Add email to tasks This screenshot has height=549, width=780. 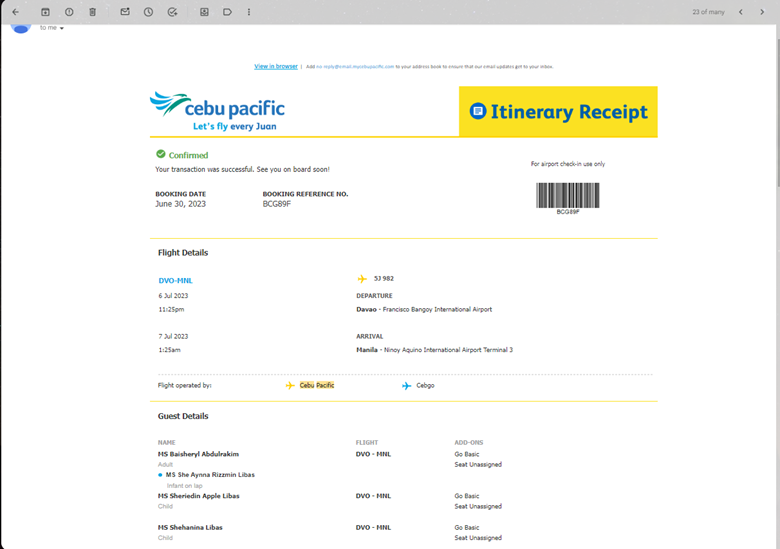click(172, 12)
